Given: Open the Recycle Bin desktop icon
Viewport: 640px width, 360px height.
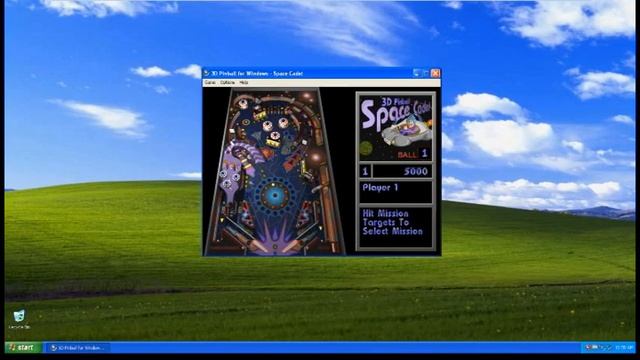Looking at the screenshot, I should [x=19, y=319].
